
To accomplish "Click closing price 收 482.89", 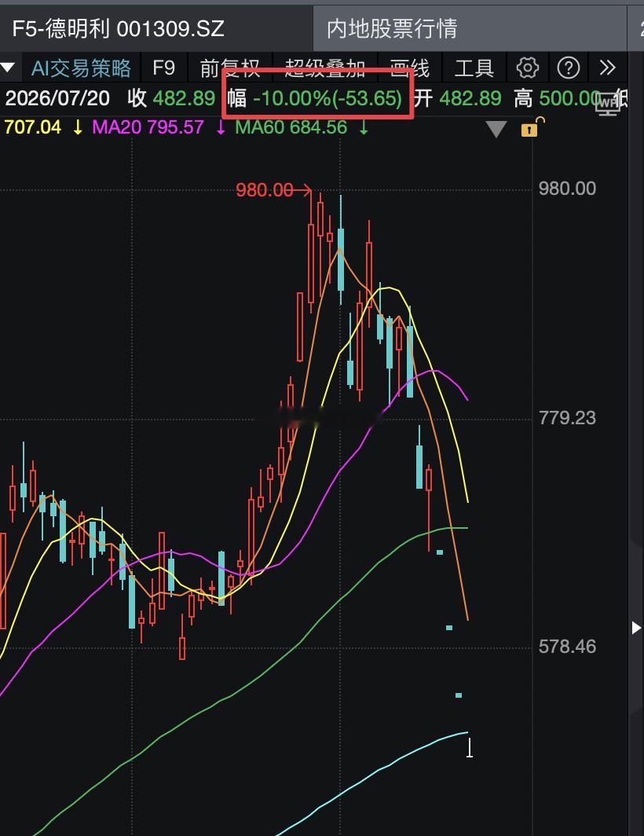I will [170, 98].
